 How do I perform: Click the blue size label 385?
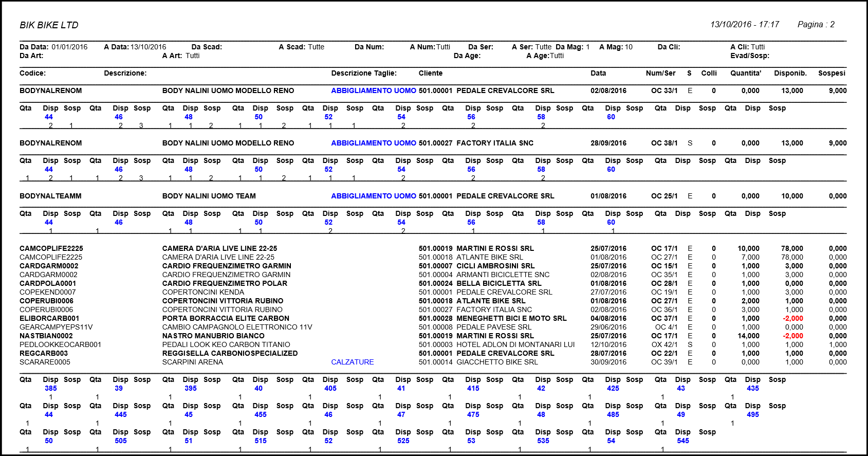click(50, 389)
